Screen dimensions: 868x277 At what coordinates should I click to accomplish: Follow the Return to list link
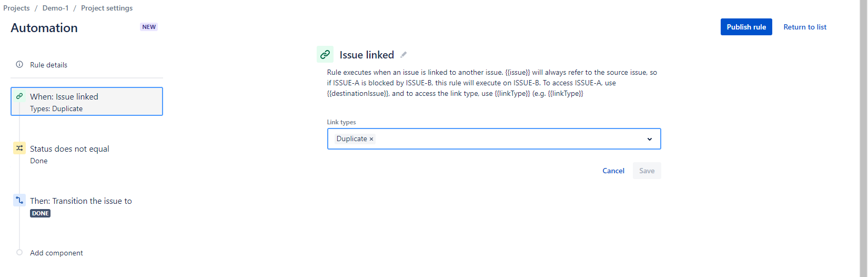(804, 27)
